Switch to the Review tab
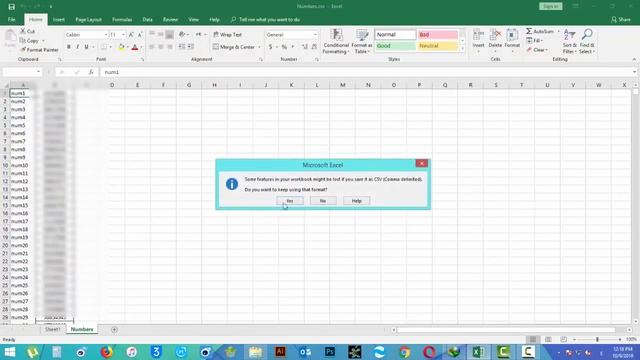Screen dimensions: 640x360 coord(170,20)
